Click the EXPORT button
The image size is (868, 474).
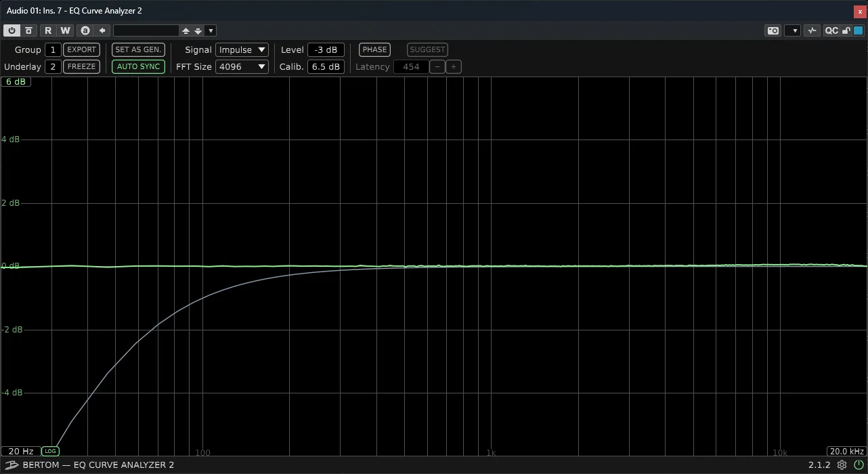click(81, 49)
